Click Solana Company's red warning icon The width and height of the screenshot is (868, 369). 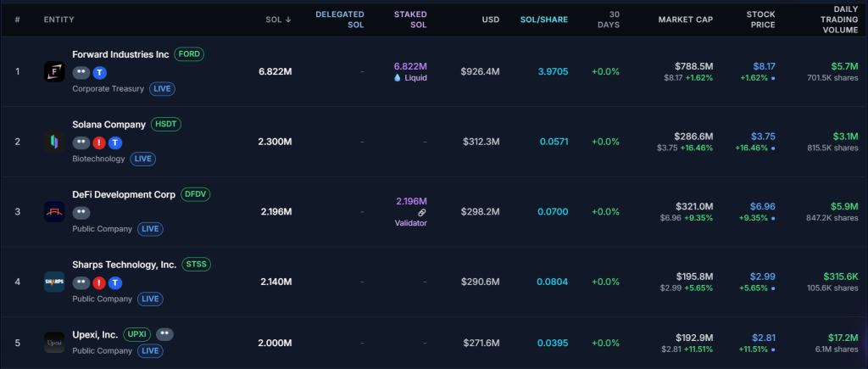pos(98,143)
